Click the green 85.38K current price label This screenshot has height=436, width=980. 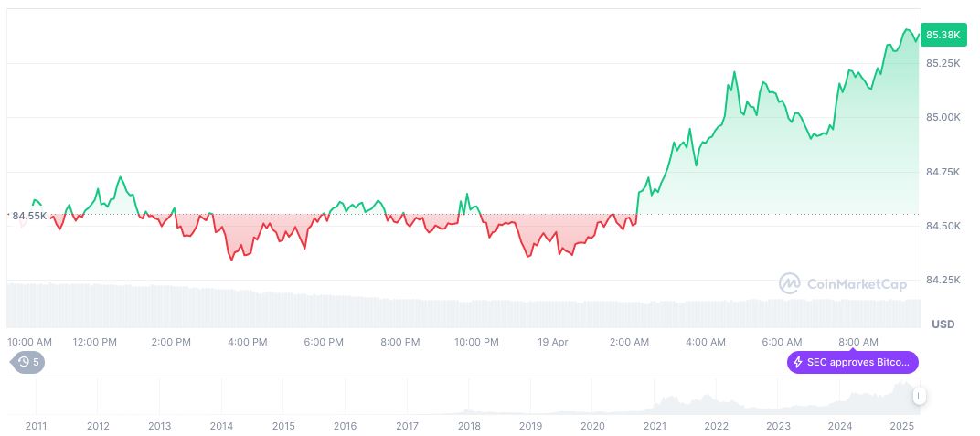943,35
